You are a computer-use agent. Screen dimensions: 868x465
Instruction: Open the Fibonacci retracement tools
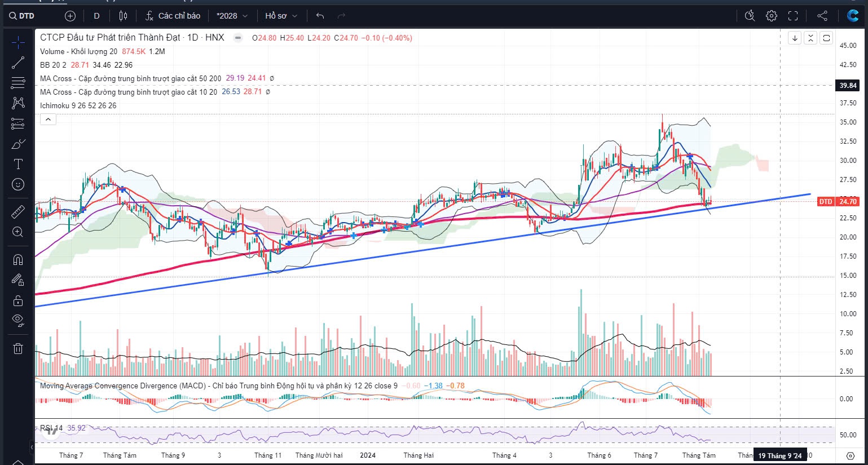pyautogui.click(x=18, y=83)
